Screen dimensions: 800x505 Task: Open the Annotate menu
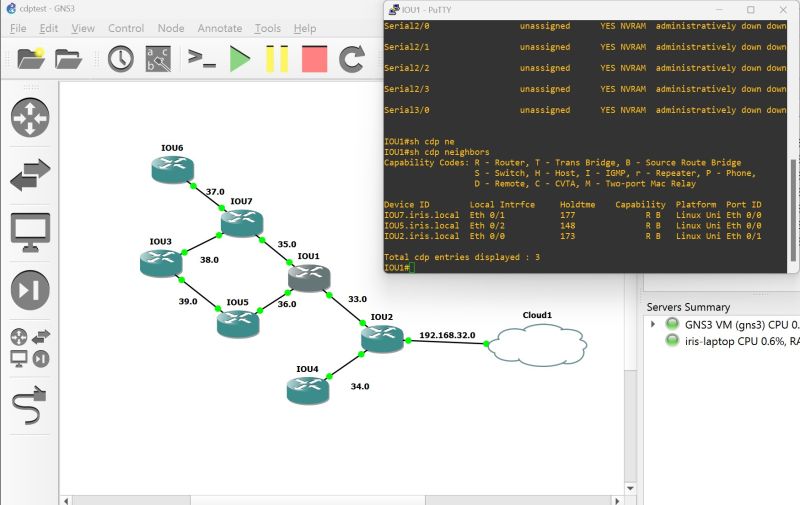(219, 29)
